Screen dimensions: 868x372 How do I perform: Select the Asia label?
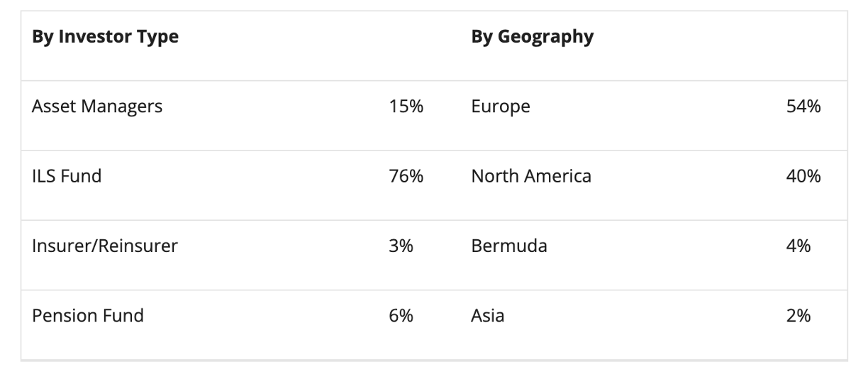488,315
